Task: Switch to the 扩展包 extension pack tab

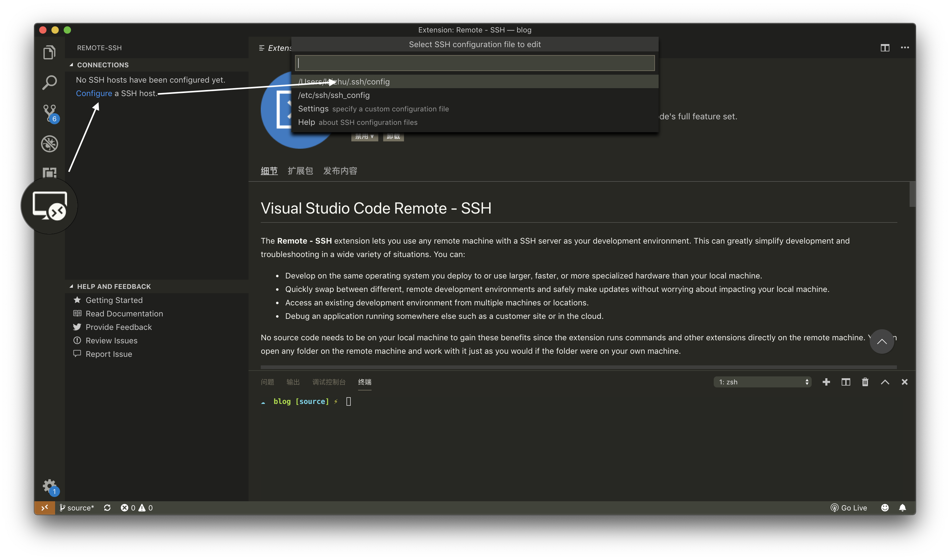Action: 300,170
